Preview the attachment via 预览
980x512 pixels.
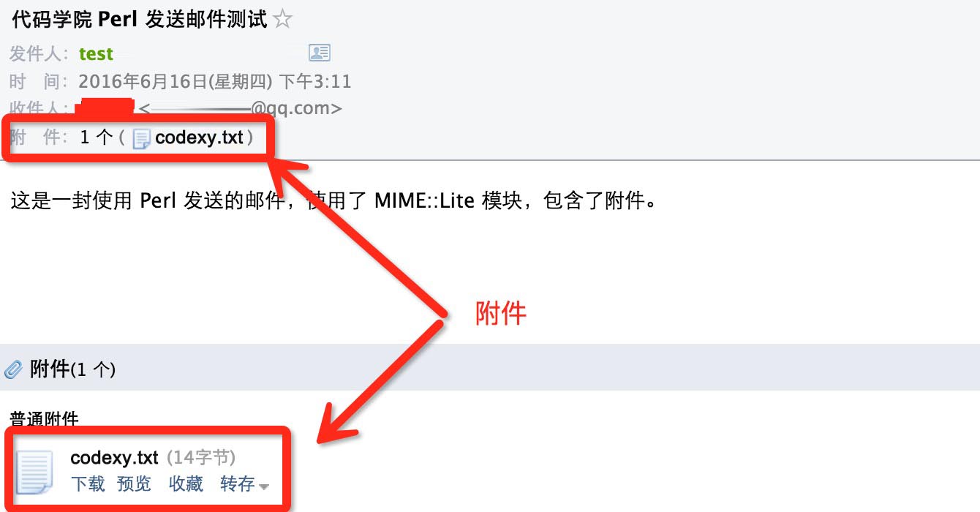click(134, 483)
